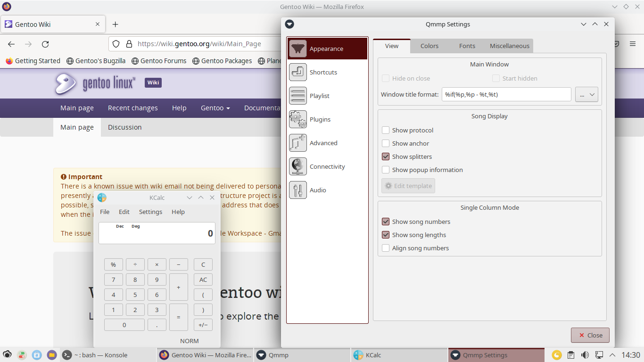Open Firefox application menu (hamburger)
Screen dimensions: 644x362
(633, 44)
